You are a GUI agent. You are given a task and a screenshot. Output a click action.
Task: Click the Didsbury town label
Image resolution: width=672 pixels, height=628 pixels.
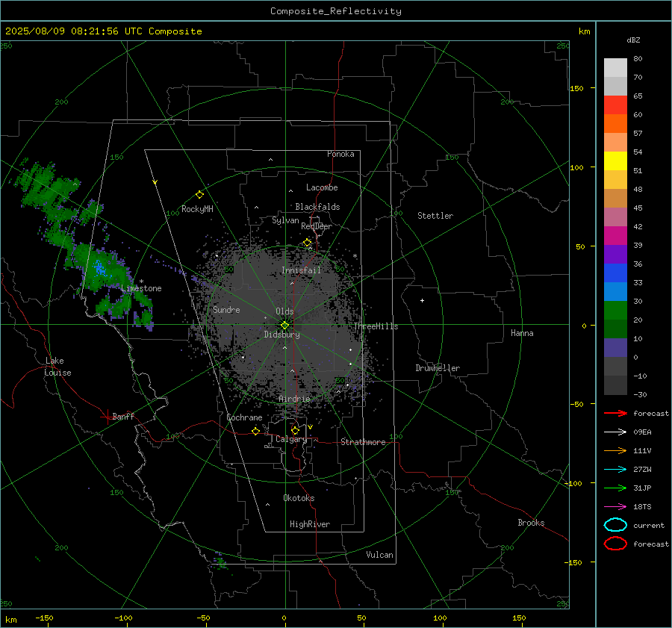coord(281,335)
